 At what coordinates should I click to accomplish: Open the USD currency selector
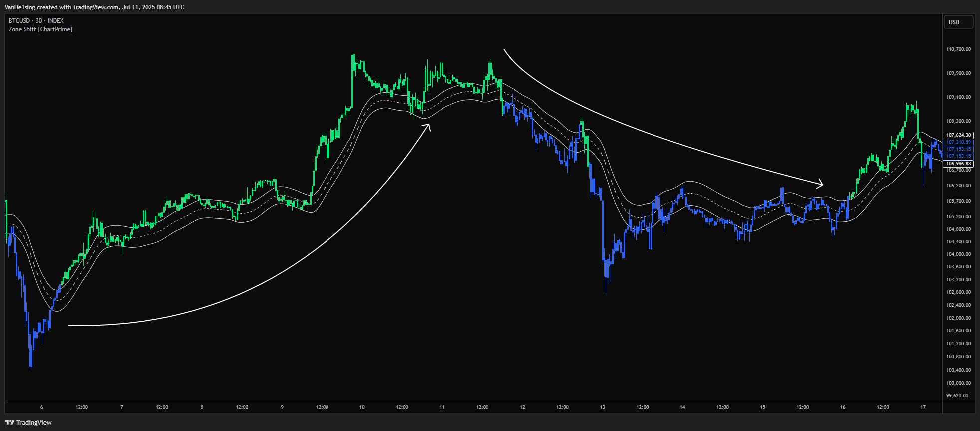pos(958,22)
